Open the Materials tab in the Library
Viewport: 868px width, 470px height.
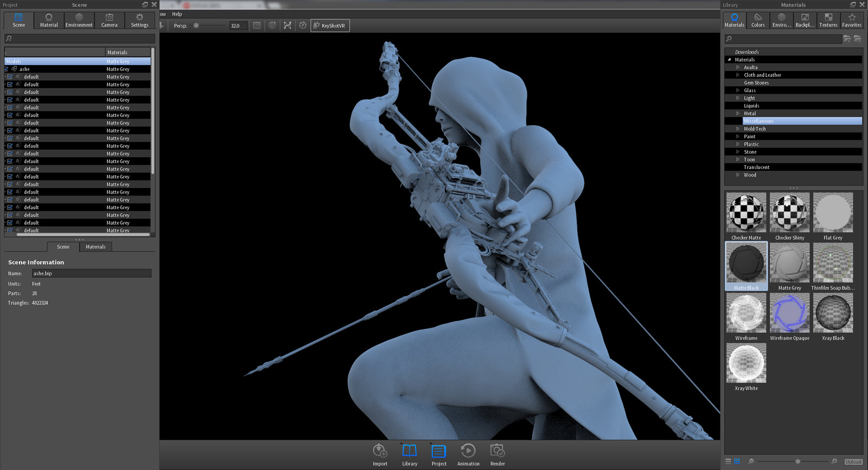(x=734, y=21)
